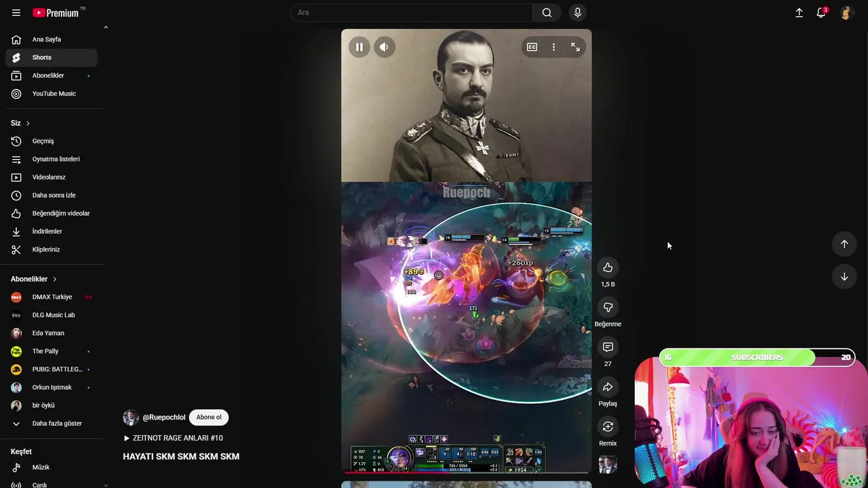Click the search magnifier button
Screen dimensions: 868x488
click(x=547, y=13)
